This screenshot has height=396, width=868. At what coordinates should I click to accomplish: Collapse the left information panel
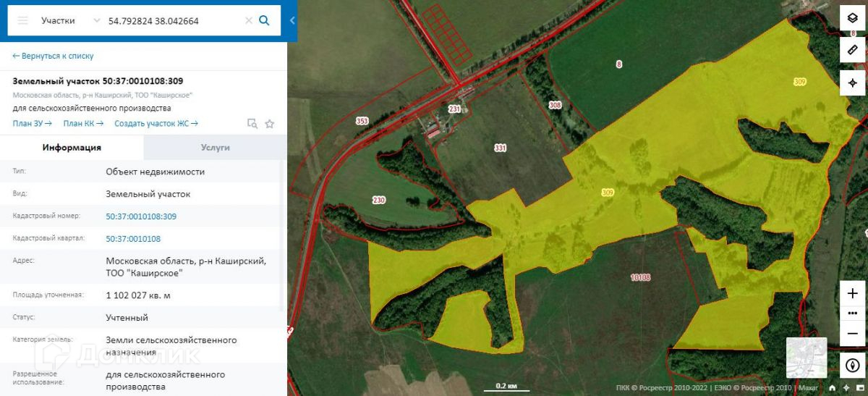click(x=292, y=21)
